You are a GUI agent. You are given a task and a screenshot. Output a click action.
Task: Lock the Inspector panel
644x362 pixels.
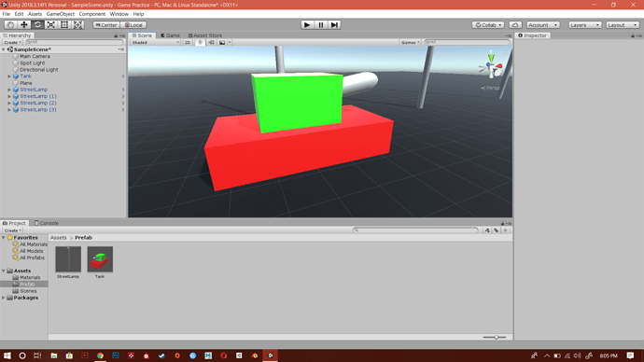[x=633, y=35]
